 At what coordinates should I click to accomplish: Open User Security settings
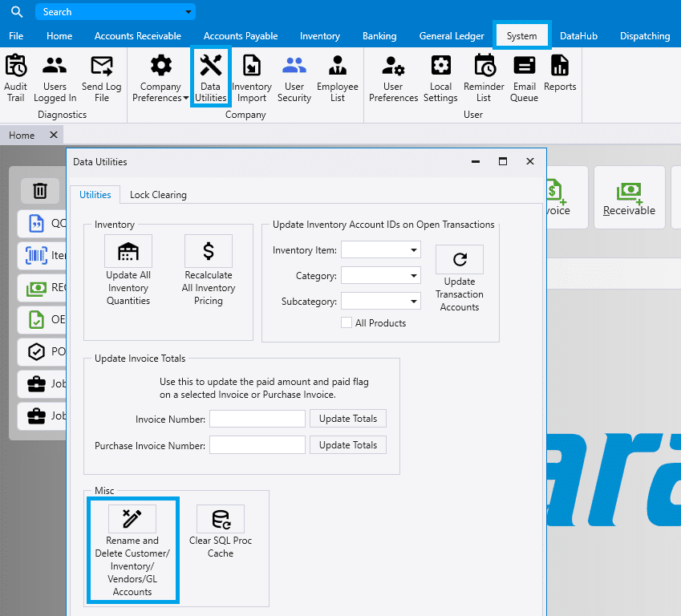point(294,78)
